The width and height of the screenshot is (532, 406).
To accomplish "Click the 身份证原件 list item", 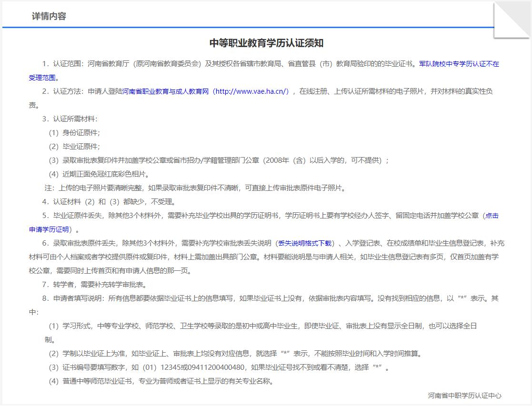I will [x=74, y=133].
